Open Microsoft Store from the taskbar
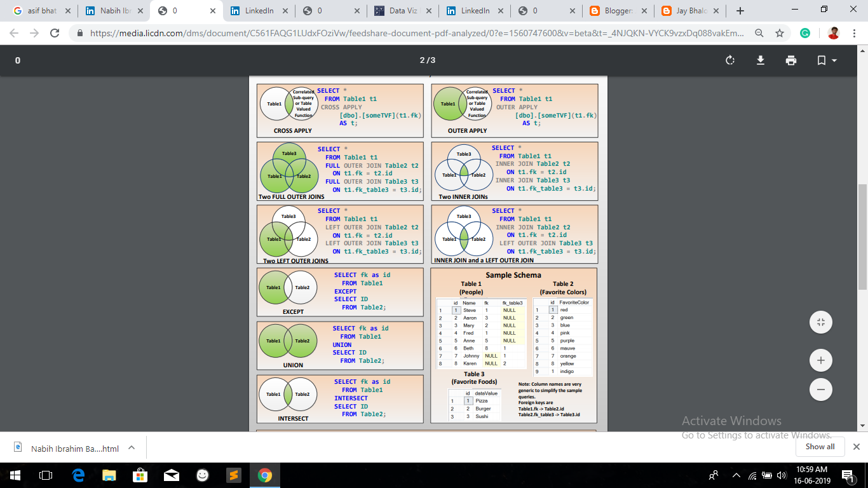 [140, 475]
